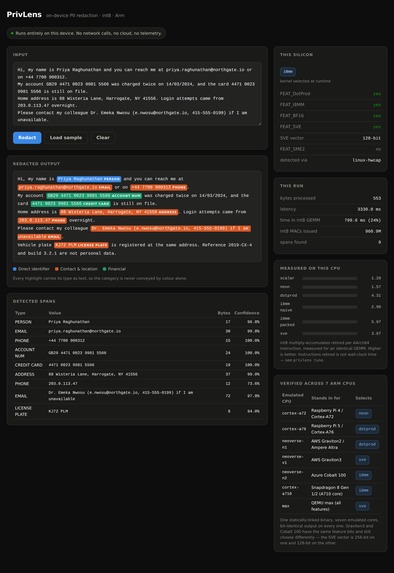This screenshot has height=573, width=394.
Task: Click the green Financial legend dot
Action: (105, 269)
